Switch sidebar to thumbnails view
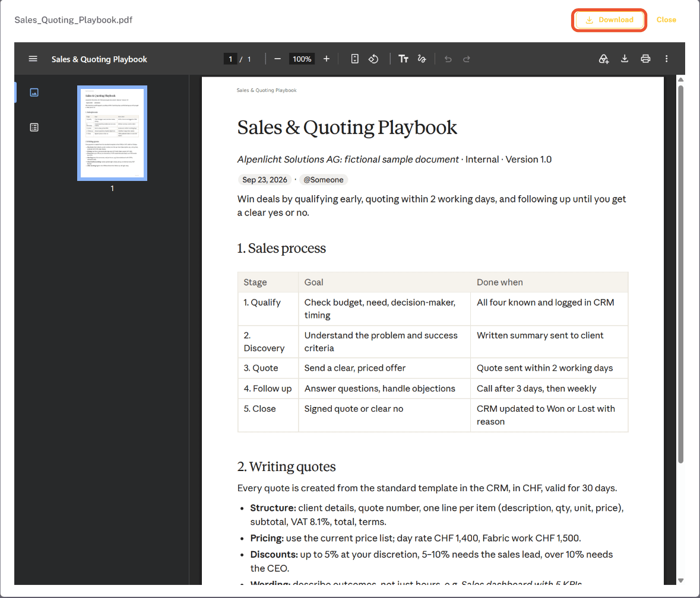Screen dimensions: 700x598 (34, 93)
